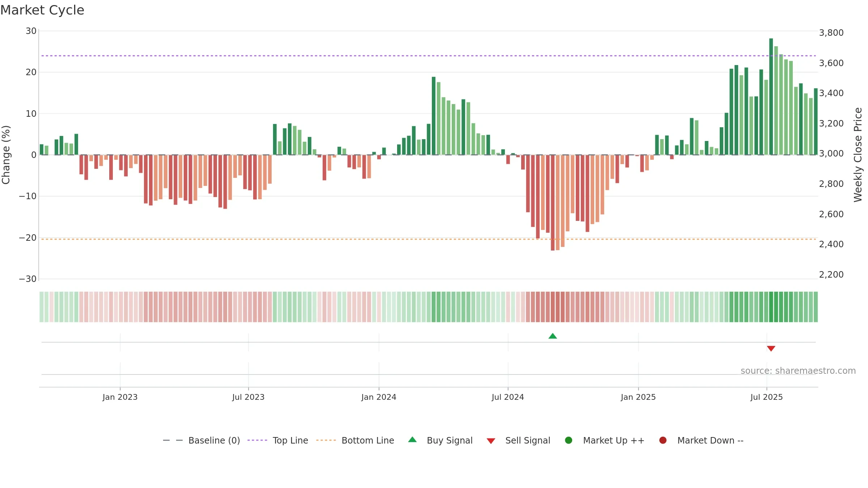Toggle the Buy Signal legend entry
This screenshot has height=488, width=868.
[x=440, y=440]
